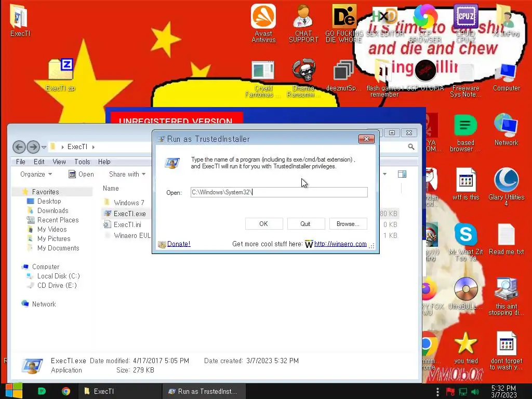
Task: Open the Cryakl Fantomas desktop icon
Action: point(262,79)
